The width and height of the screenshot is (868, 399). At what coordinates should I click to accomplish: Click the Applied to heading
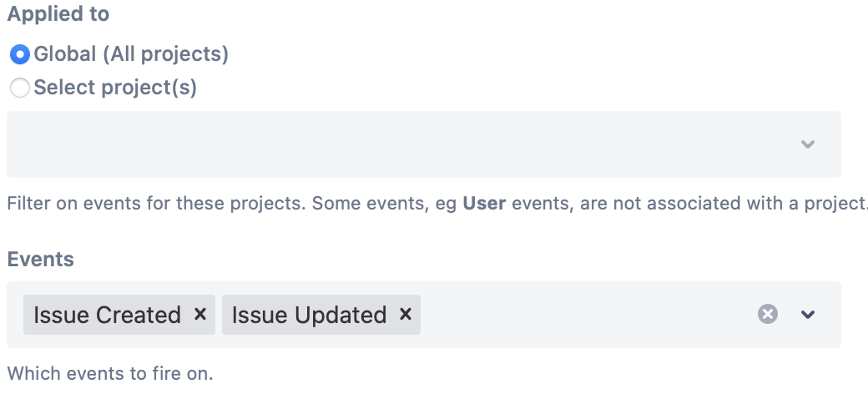58,14
